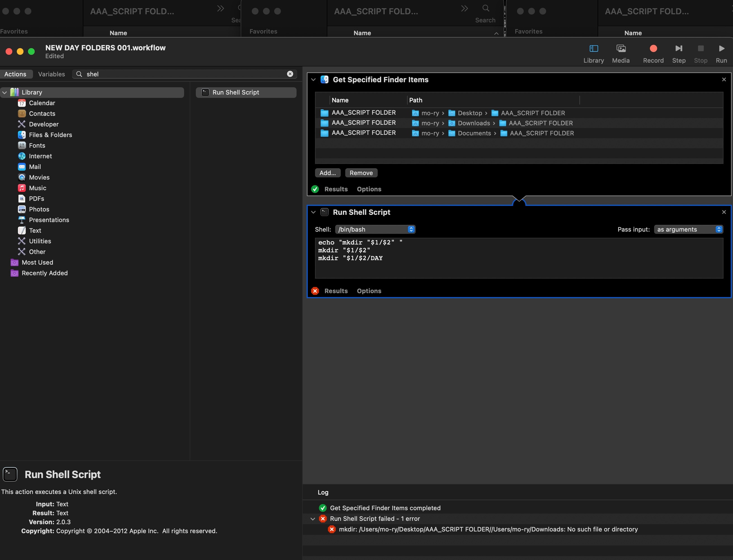Clear the shel search field

[290, 74]
